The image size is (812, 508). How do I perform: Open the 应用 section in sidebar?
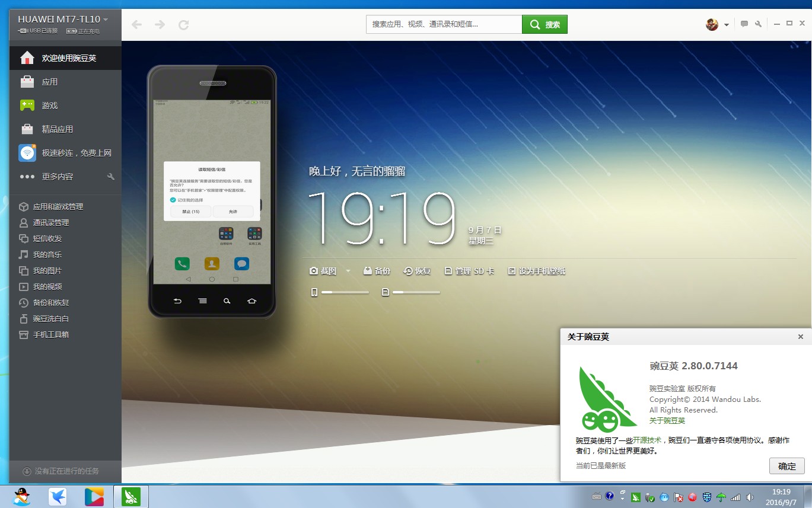pos(65,82)
